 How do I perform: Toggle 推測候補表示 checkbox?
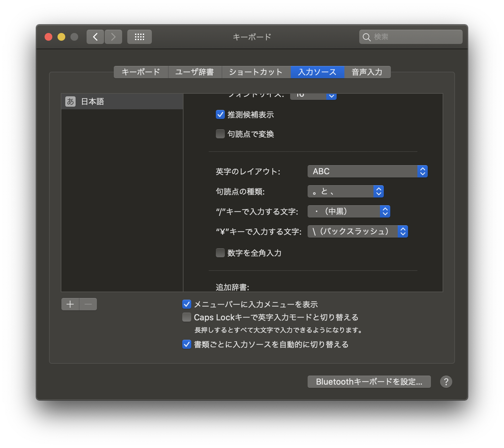220,114
